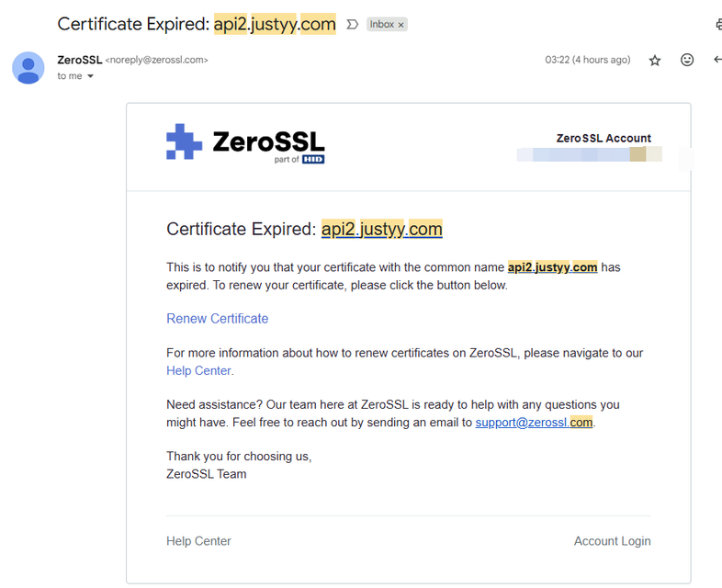This screenshot has height=588, width=722.
Task: Open the api2.justyy.com link in the email heading
Action: tap(381, 229)
